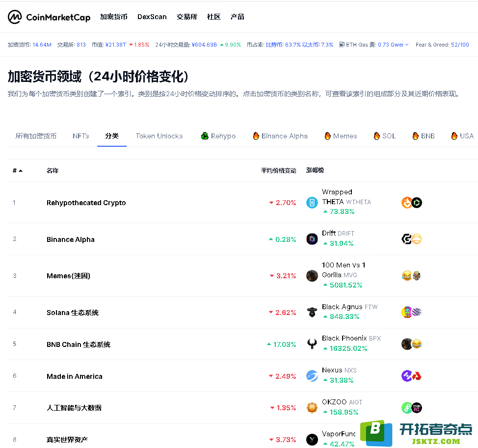Image resolution: width=478 pixels, height=448 pixels.
Task: Sort by the 名称 column header
Action: [53, 171]
